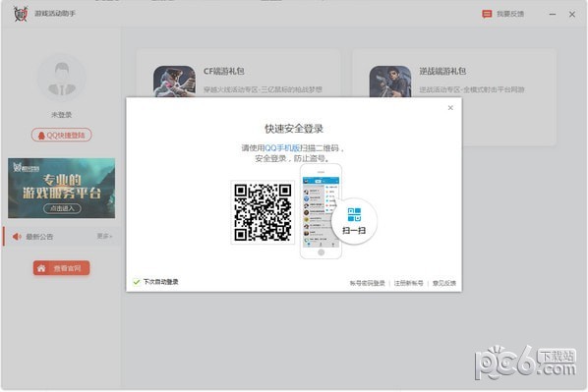Toggle the 下次自动登录 checkbox
588x392 pixels.
point(137,282)
